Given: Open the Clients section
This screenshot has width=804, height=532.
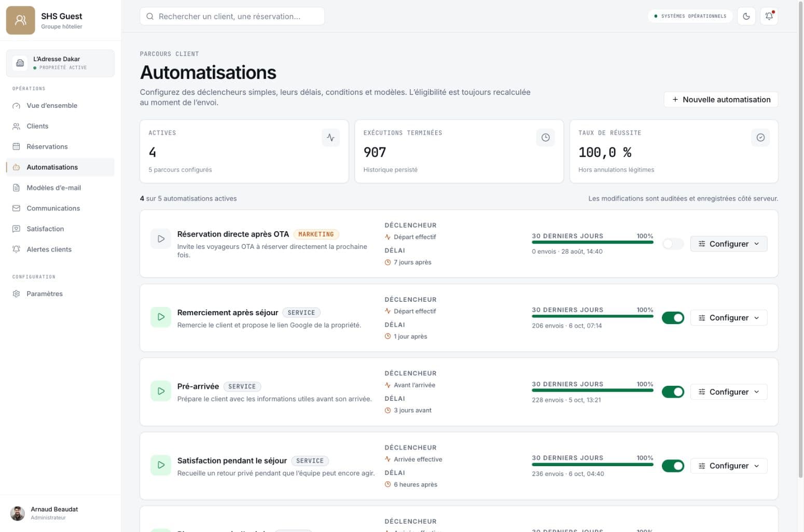Looking at the screenshot, I should click(x=60, y=126).
